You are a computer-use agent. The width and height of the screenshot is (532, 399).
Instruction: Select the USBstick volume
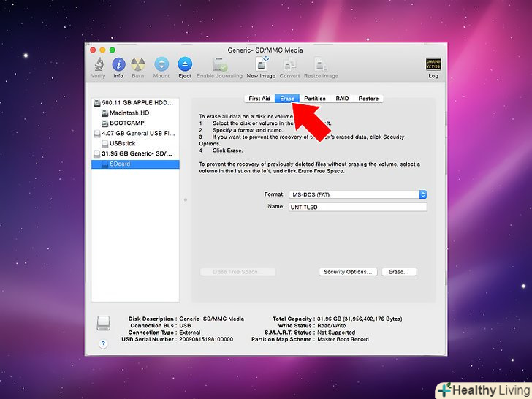tap(135, 143)
